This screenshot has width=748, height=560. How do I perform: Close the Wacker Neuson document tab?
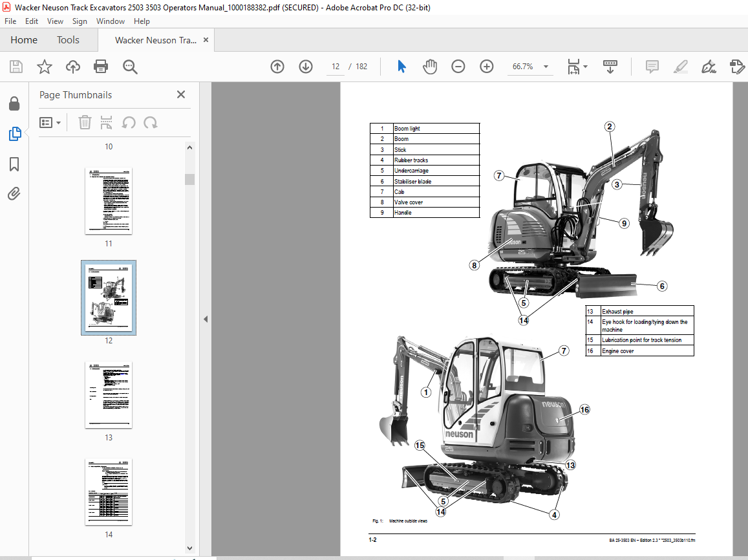pyautogui.click(x=206, y=40)
